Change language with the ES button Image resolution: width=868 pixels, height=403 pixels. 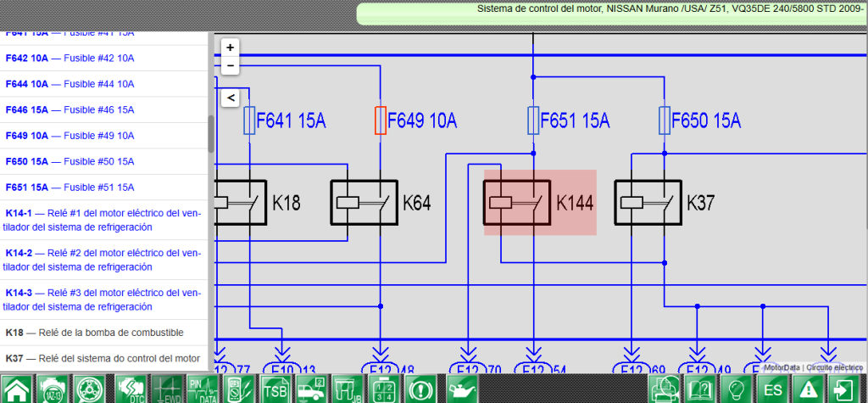pyautogui.click(x=772, y=389)
